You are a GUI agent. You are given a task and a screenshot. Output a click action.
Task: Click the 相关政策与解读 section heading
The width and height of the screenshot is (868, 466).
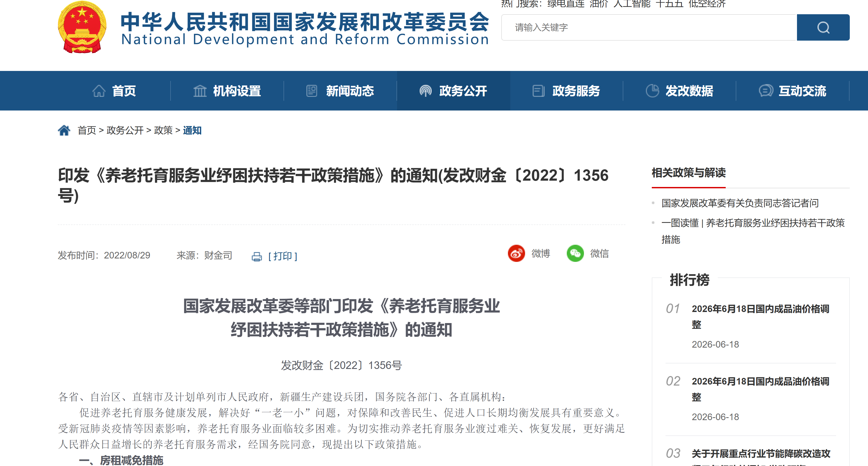point(688,173)
